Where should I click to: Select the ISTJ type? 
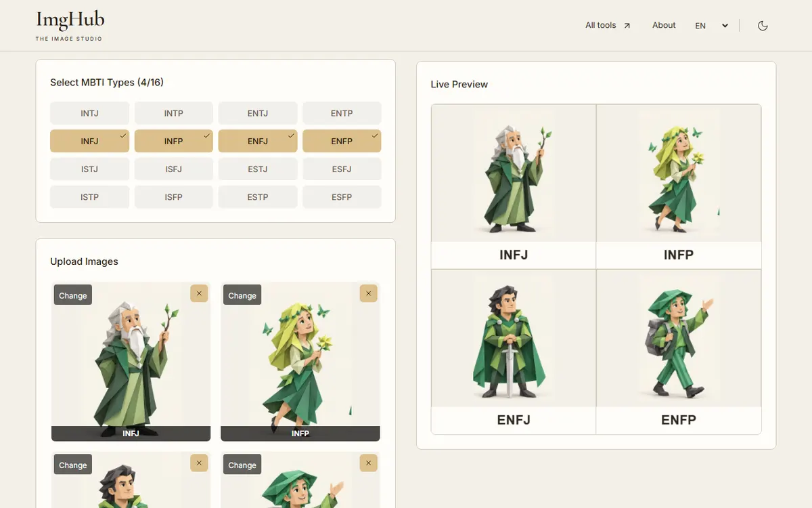pyautogui.click(x=89, y=169)
